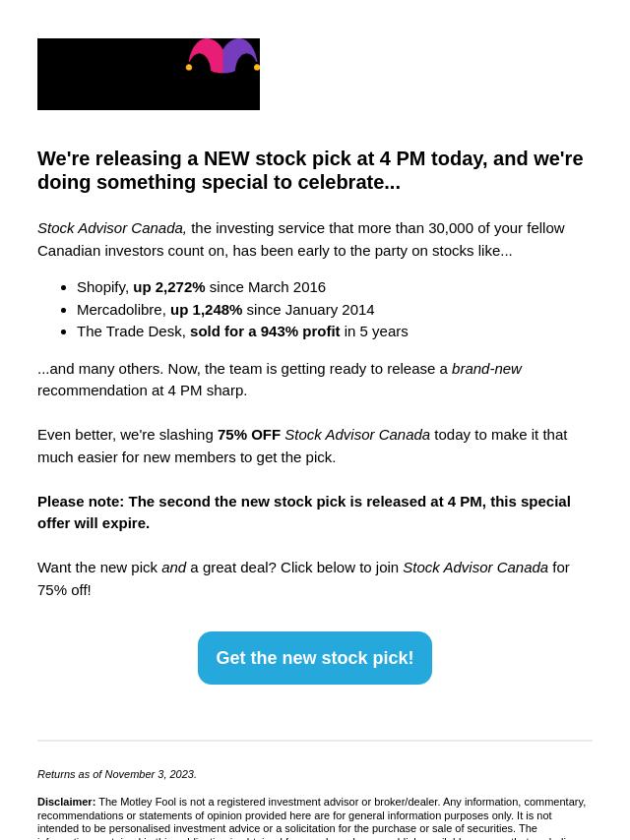Click "Stock Advisor Canada" beside "75% OFF"
Screen dimensions: 630x840
357,435
